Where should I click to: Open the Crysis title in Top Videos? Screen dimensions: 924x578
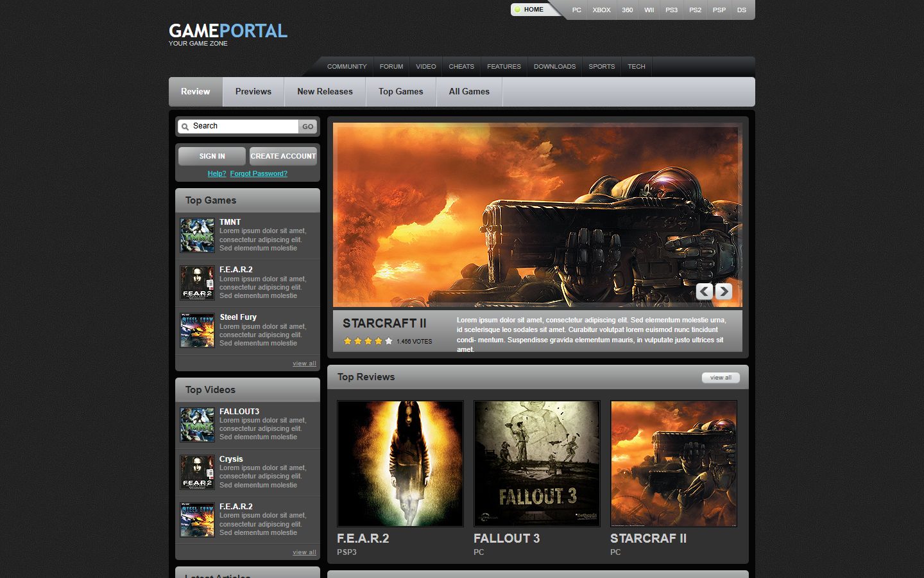(x=231, y=459)
